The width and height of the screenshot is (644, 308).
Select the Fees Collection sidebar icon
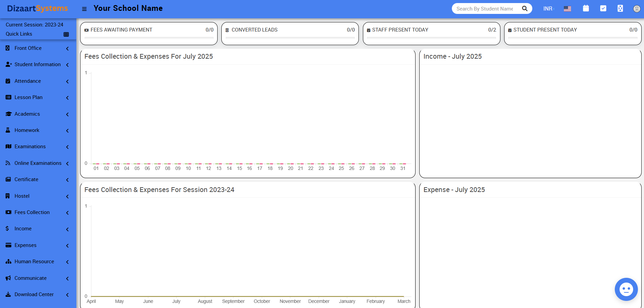tap(8, 212)
